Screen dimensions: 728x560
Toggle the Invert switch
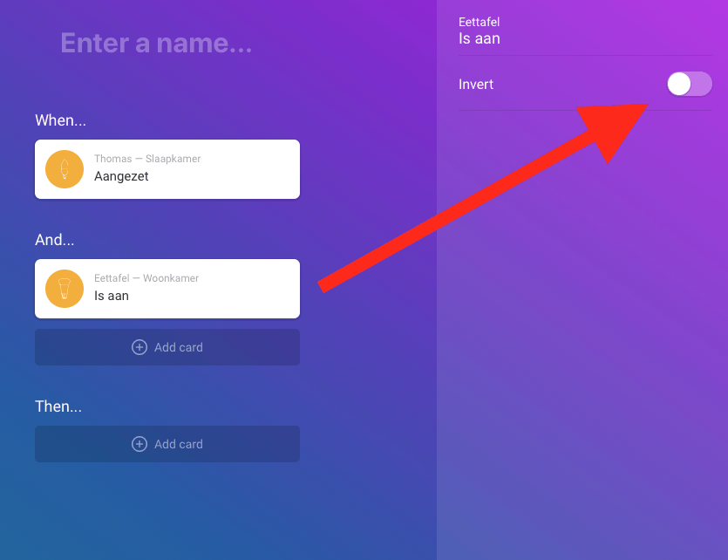[690, 84]
